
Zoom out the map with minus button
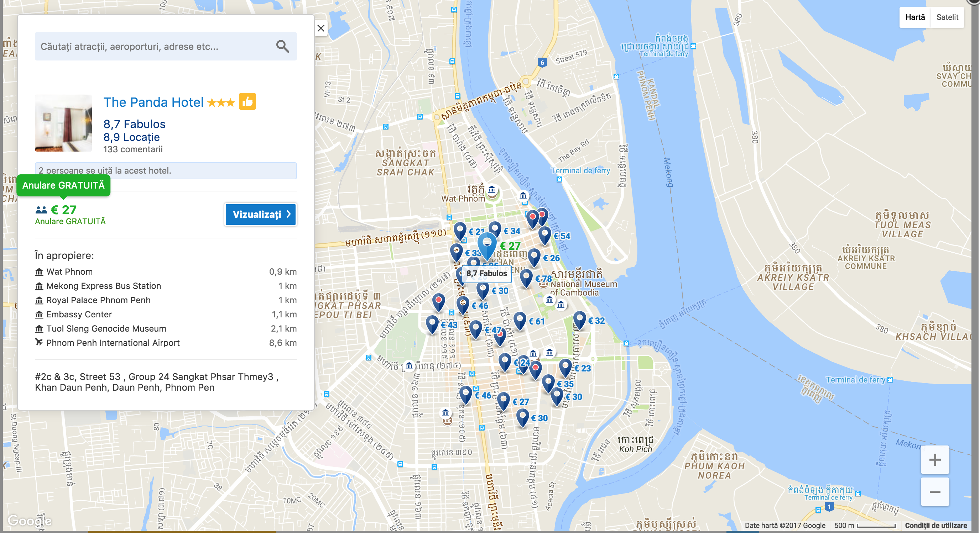tap(934, 492)
